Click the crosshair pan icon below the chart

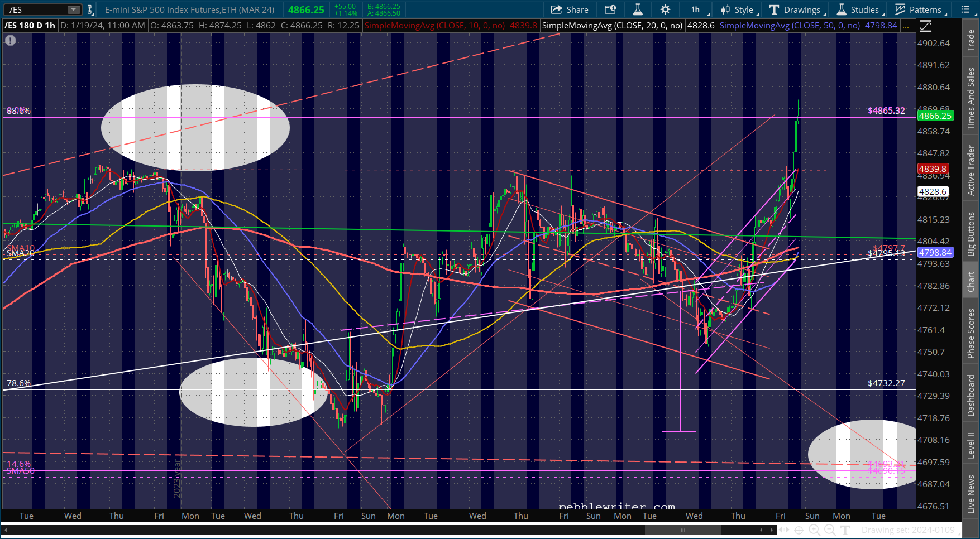click(799, 530)
